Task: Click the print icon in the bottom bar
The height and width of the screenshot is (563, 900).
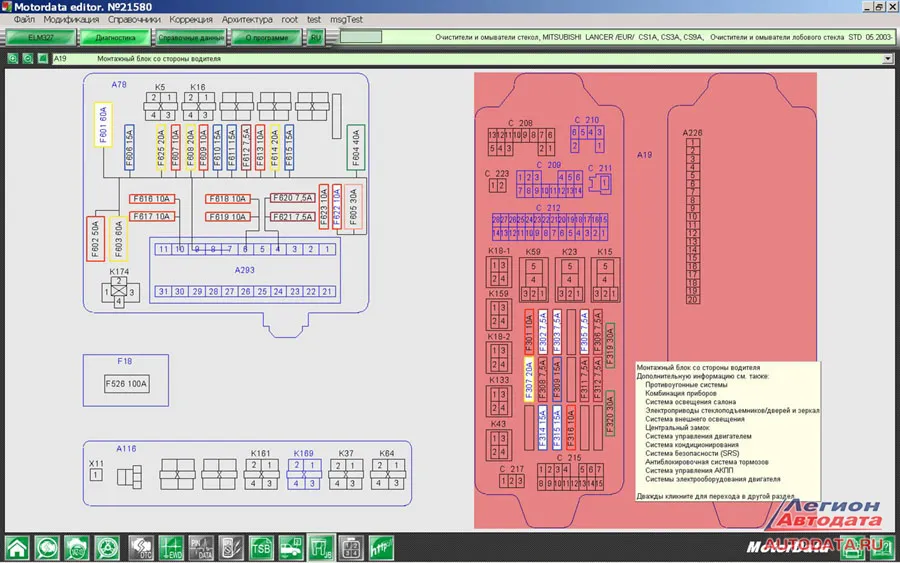Action: [852, 548]
